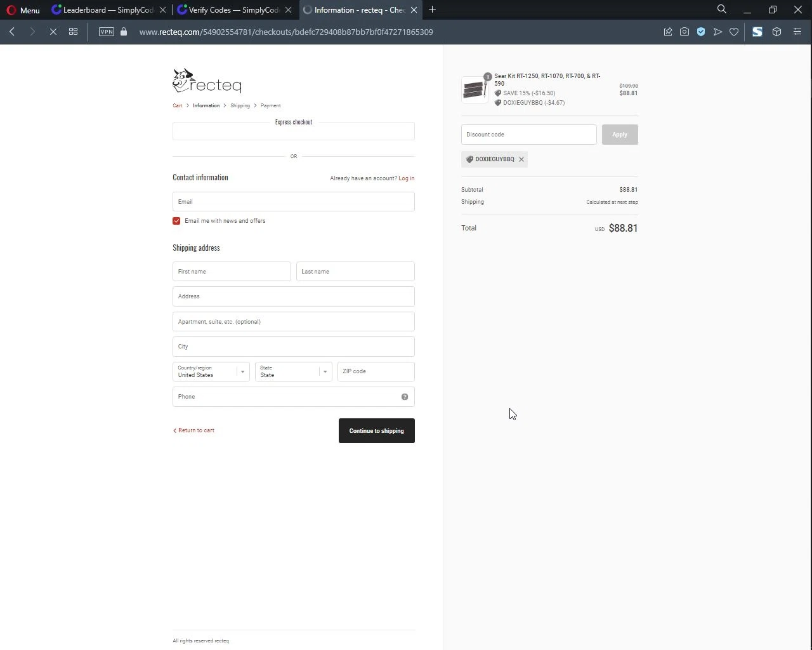
Task: Click the Information breadcrumb step
Action: (206, 105)
